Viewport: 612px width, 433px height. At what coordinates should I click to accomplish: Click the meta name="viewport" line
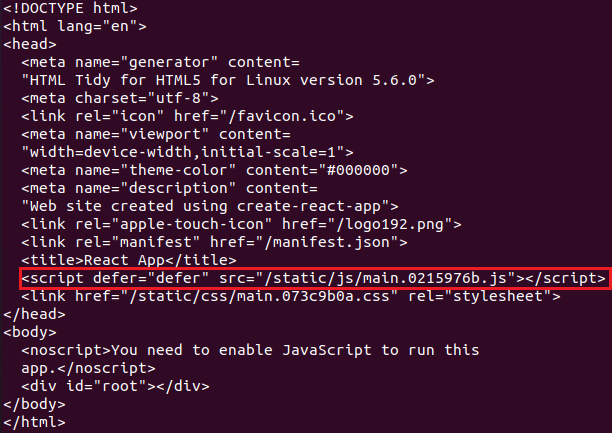click(156, 134)
